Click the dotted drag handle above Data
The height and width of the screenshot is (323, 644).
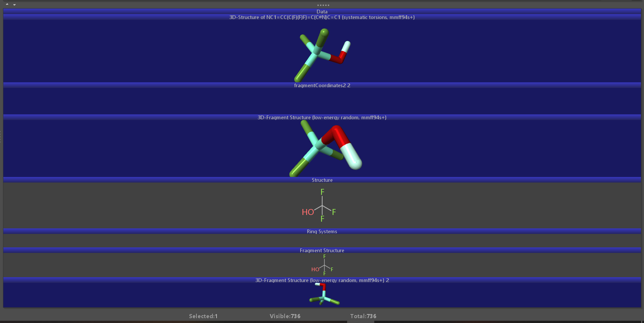323,5
